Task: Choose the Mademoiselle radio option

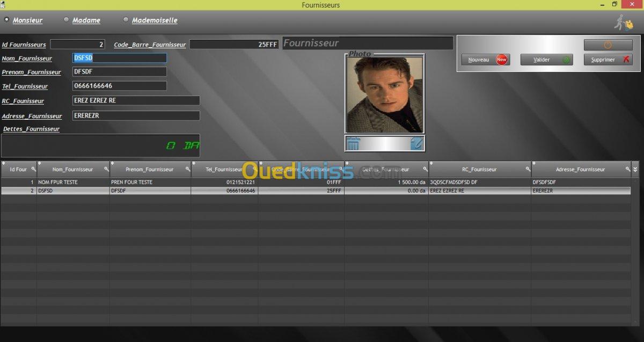Action: coord(126,20)
